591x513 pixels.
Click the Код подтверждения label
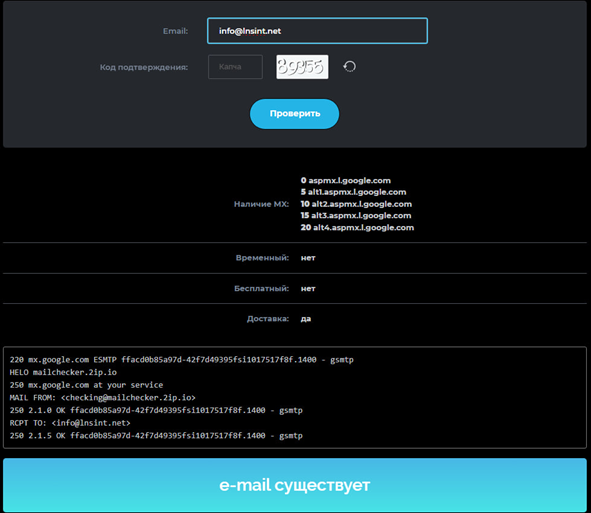coord(144,67)
